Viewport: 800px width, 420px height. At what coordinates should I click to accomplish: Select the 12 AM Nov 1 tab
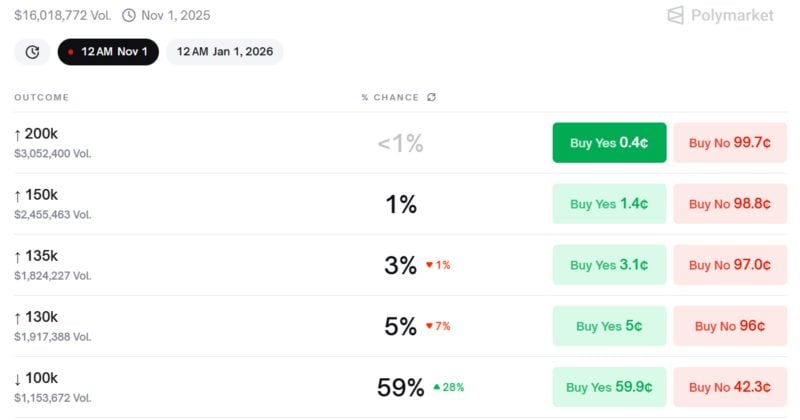108,52
